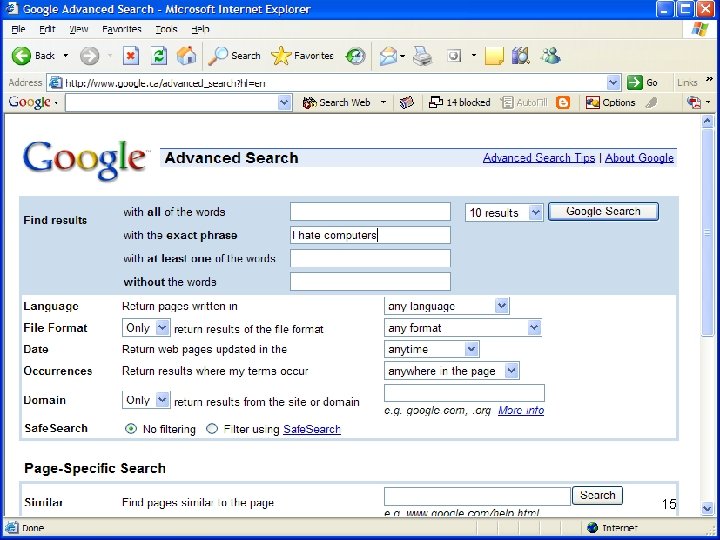Click the scrollbar down arrow
This screenshot has width=720, height=540.
pos(708,507)
